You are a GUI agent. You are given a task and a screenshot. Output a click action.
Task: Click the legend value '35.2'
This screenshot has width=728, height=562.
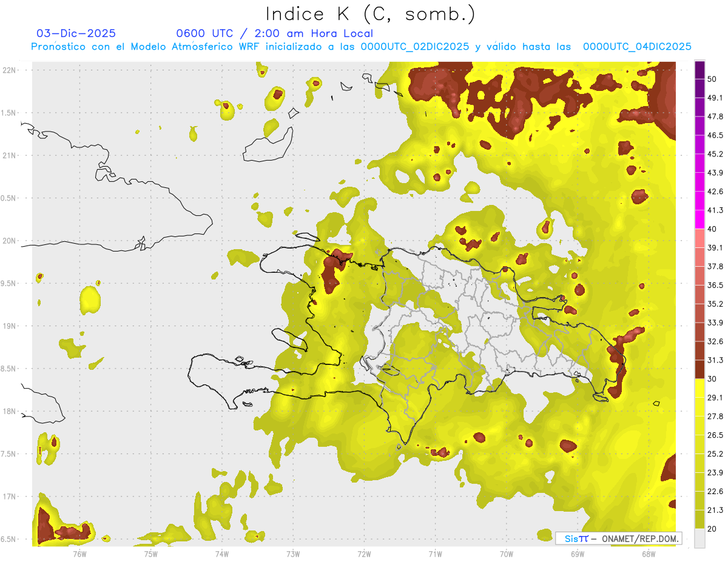point(715,304)
